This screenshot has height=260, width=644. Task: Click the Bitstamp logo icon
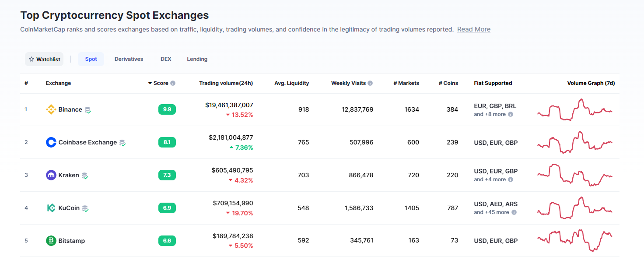coord(51,241)
